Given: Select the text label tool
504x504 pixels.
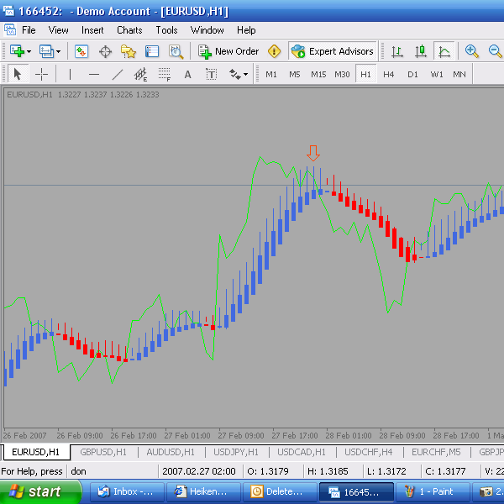Looking at the screenshot, I should (211, 74).
